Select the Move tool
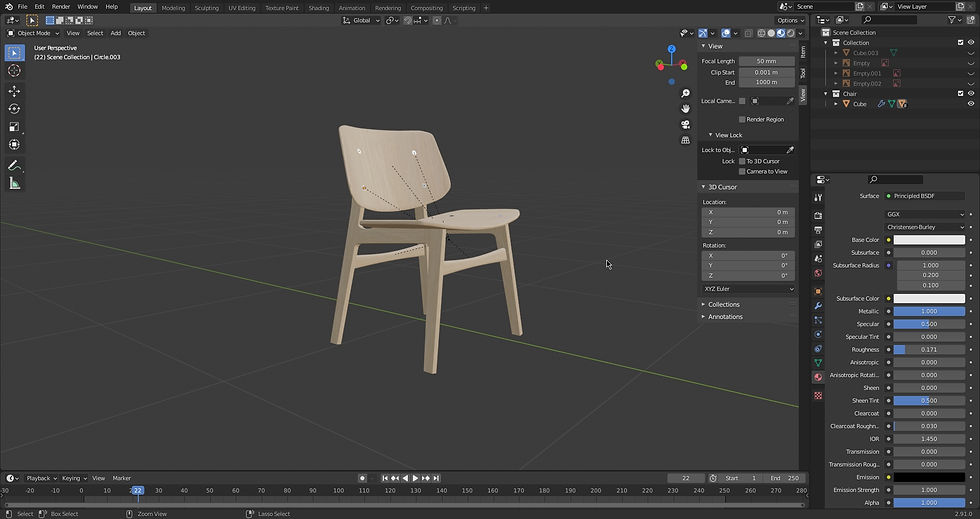The width and height of the screenshot is (980, 519). pos(14,91)
